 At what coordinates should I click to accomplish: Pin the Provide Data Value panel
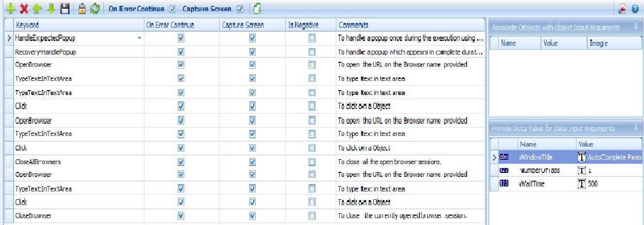(636, 129)
